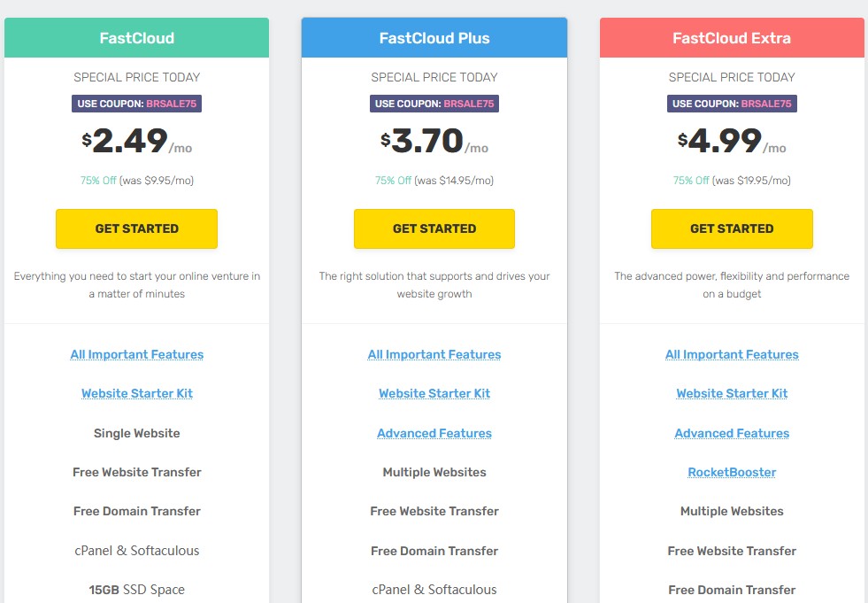This screenshot has height=603, width=868.
Task: Click the green FastCloud plan header
Action: (x=137, y=38)
